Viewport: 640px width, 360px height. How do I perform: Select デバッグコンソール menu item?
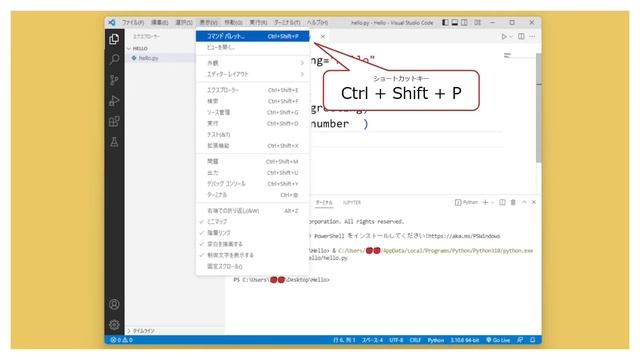coord(253,184)
